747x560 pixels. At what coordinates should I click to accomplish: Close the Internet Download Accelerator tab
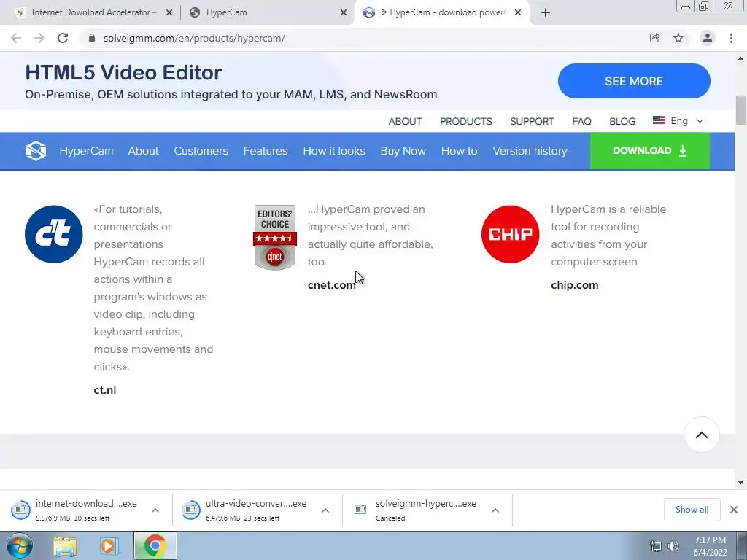169,13
